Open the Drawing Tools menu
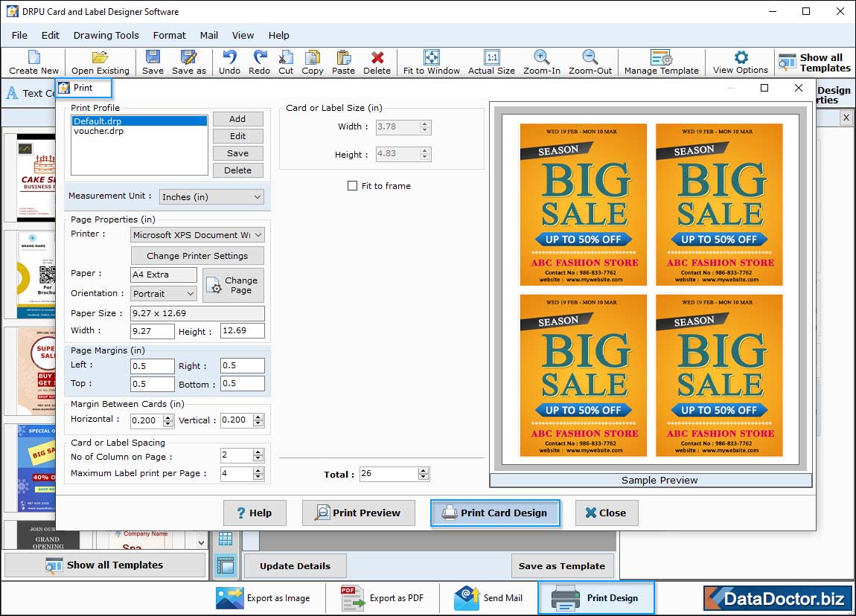Image resolution: width=856 pixels, height=616 pixels. (106, 36)
